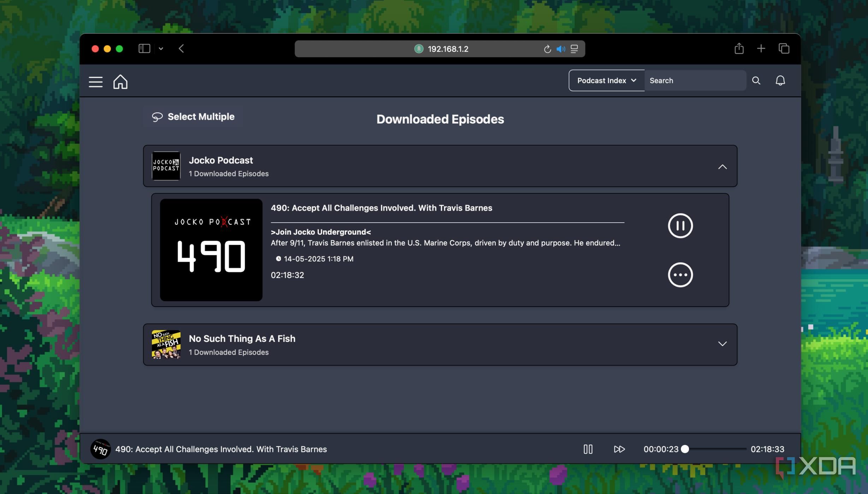Open a new Safari tab

pyautogui.click(x=761, y=49)
